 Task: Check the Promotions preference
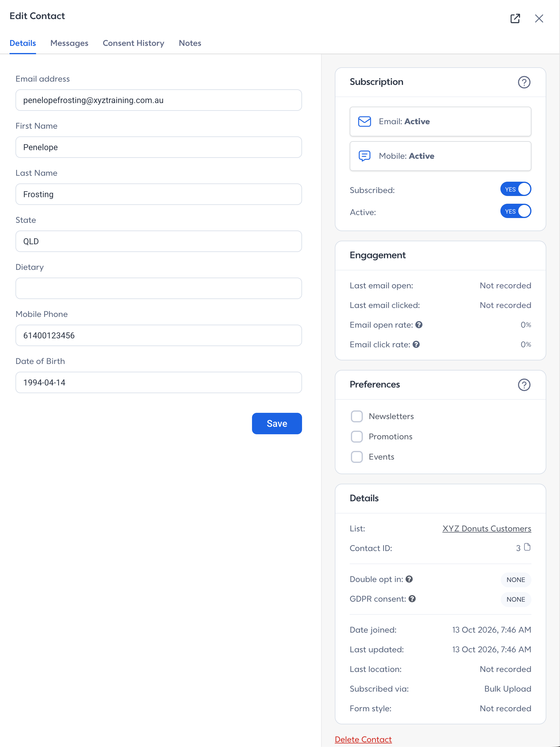tap(356, 437)
